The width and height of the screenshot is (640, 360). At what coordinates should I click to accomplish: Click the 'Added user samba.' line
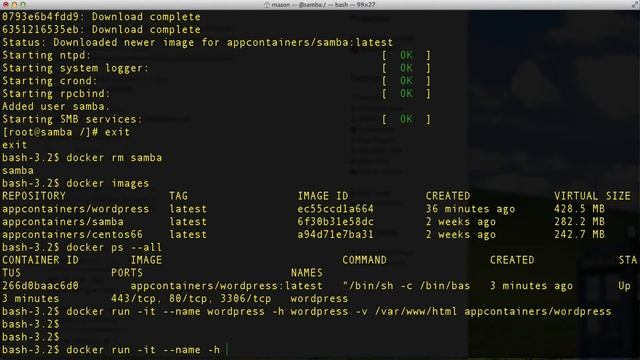point(56,107)
